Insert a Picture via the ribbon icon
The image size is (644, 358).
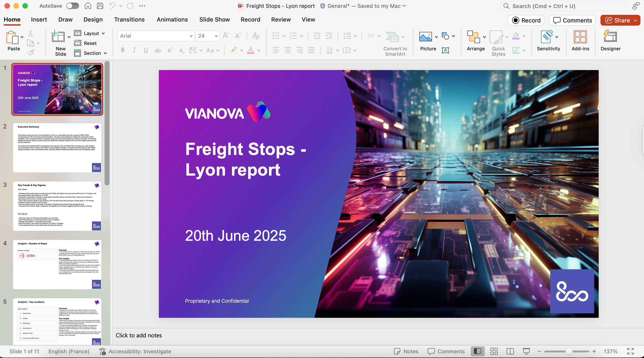pos(425,37)
